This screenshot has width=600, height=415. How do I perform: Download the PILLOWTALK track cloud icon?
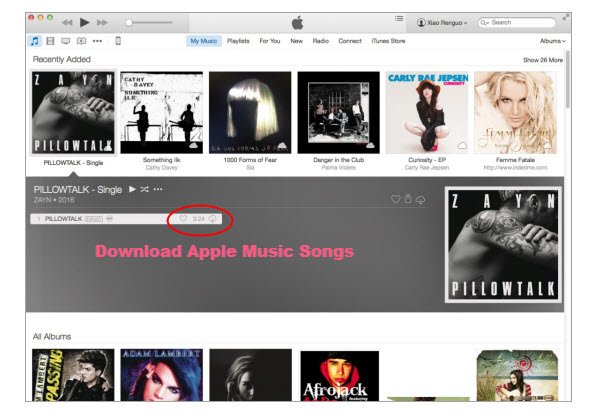212,219
